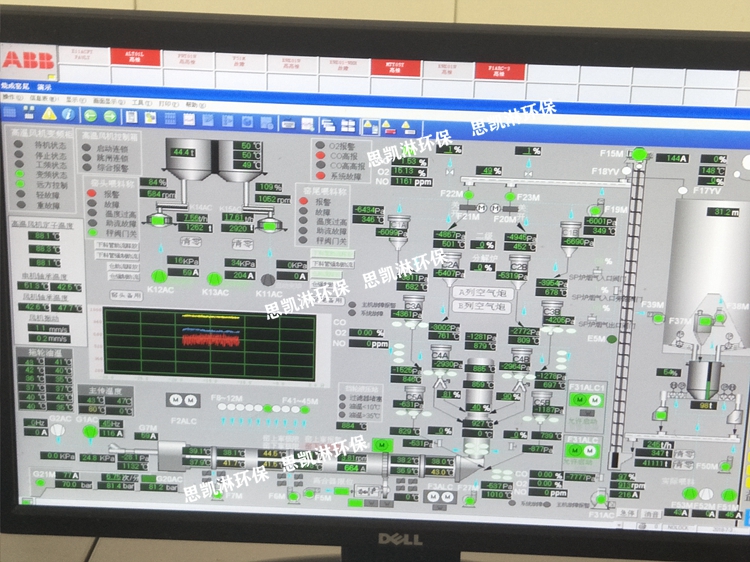Click the 窑头备用 button

pyautogui.click(x=126, y=296)
